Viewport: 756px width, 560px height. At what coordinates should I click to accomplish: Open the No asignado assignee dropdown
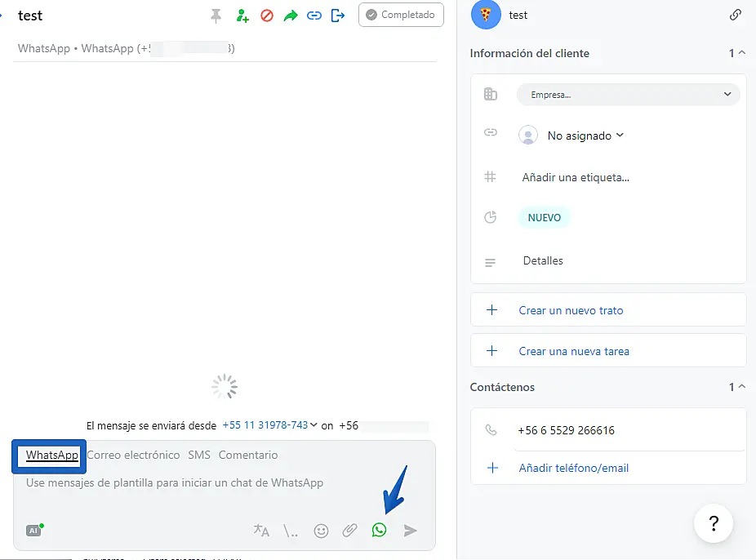click(585, 136)
